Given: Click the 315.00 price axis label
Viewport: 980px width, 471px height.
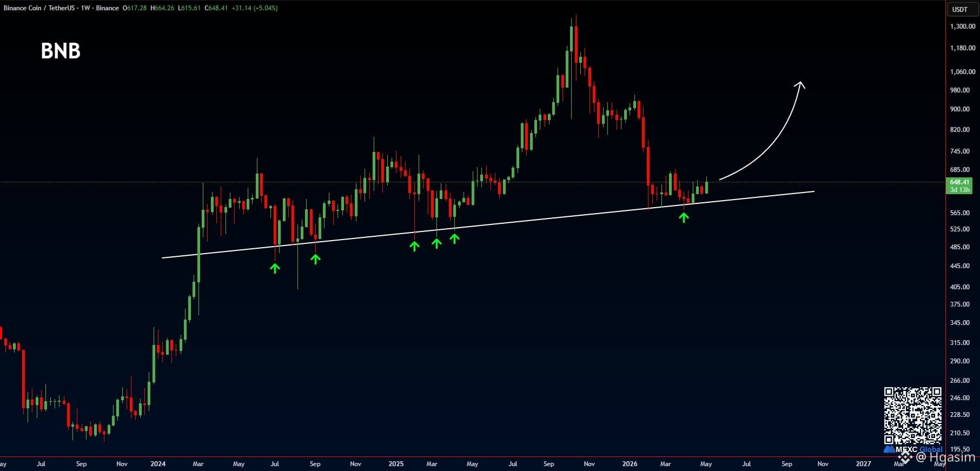Looking at the screenshot, I should (960, 343).
